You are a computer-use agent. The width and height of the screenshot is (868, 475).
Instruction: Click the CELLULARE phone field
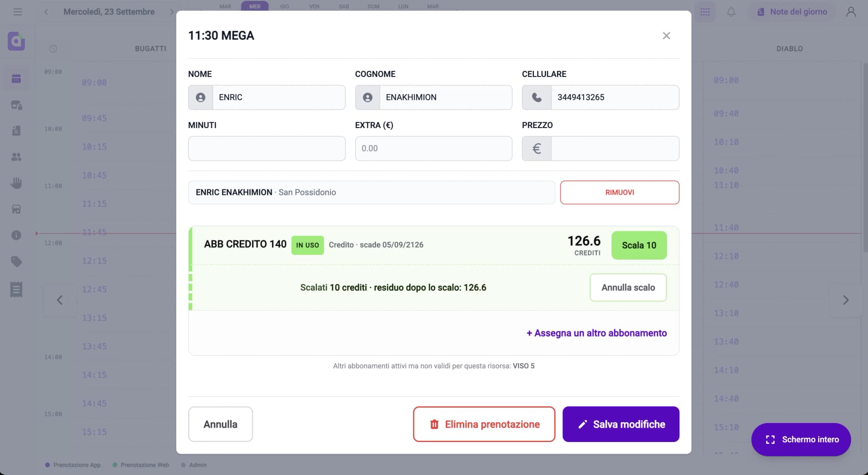600,97
